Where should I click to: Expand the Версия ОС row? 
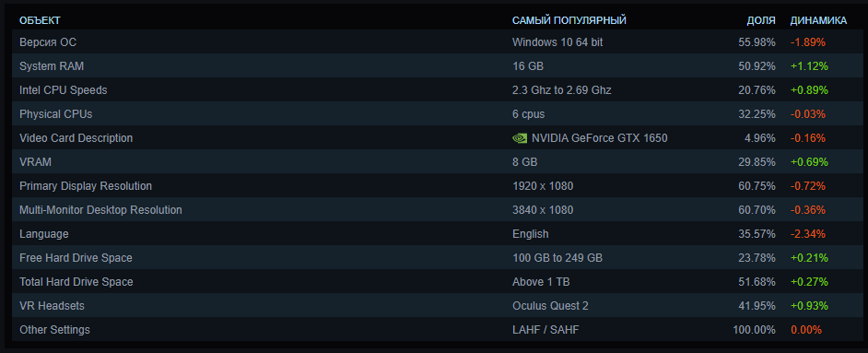[x=433, y=42]
